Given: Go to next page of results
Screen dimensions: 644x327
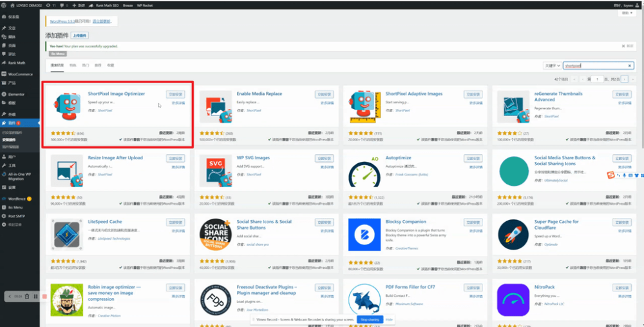Looking at the screenshot, I should [x=624, y=79].
